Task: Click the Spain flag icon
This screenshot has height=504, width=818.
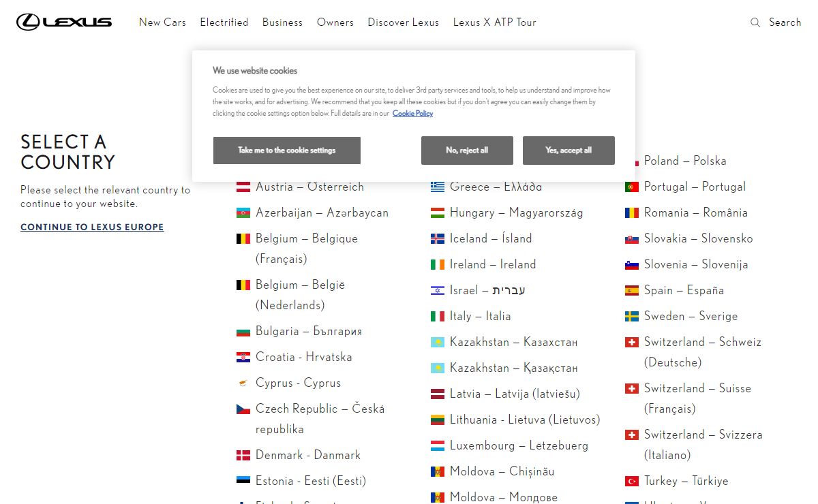Action: 632,290
